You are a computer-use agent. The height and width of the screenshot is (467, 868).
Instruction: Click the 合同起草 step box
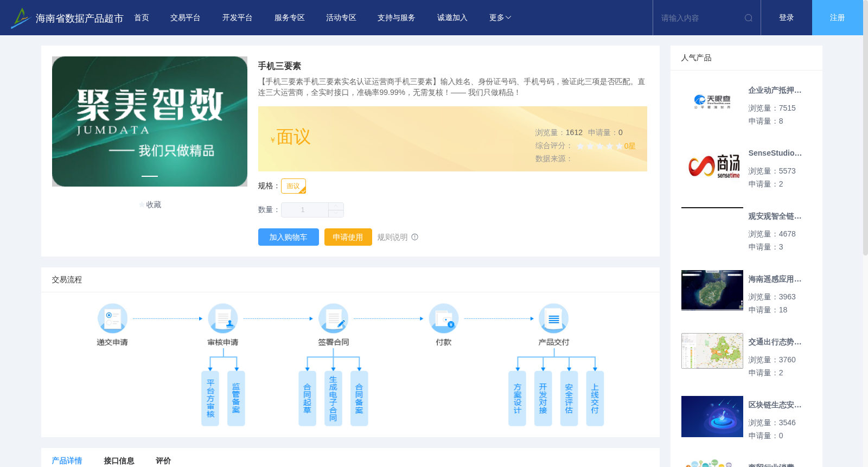[307, 399]
